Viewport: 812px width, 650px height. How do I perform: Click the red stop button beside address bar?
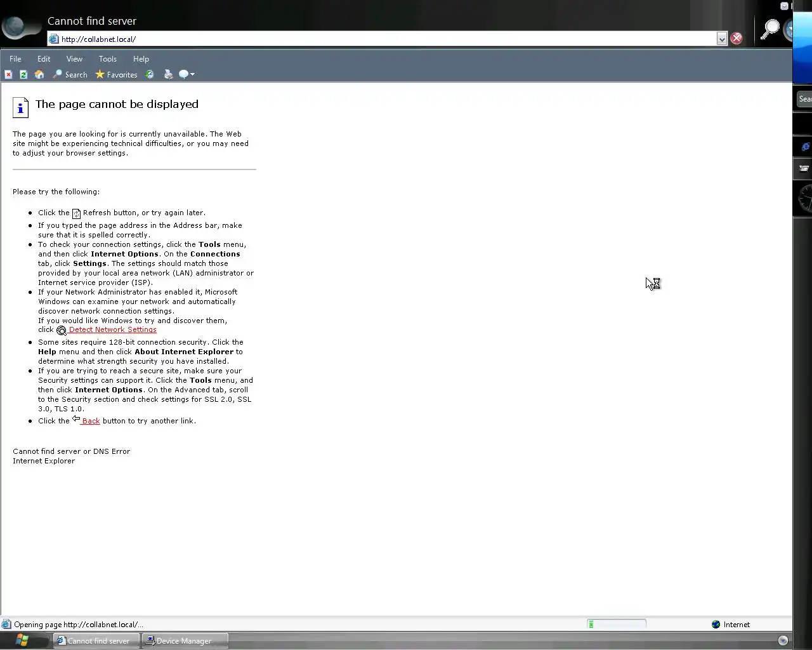click(x=737, y=39)
